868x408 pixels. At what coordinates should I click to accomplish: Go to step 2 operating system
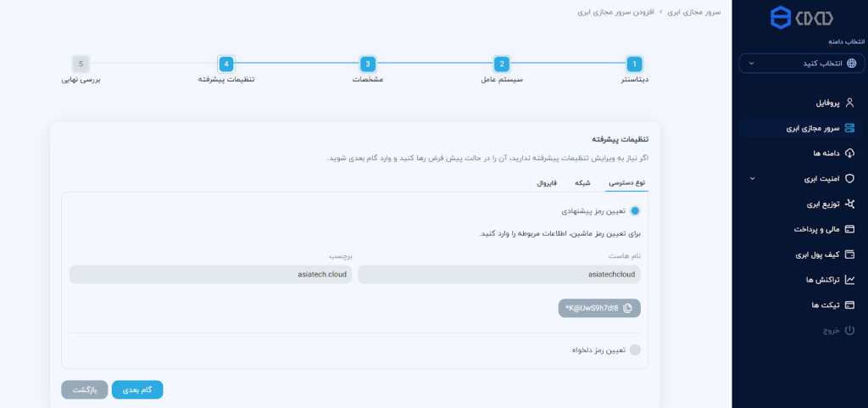pos(502,64)
